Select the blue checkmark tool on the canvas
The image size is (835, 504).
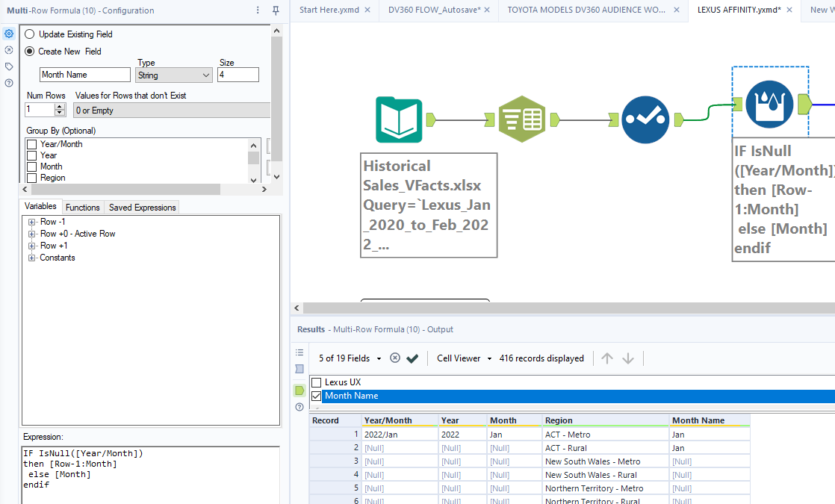[645, 118]
